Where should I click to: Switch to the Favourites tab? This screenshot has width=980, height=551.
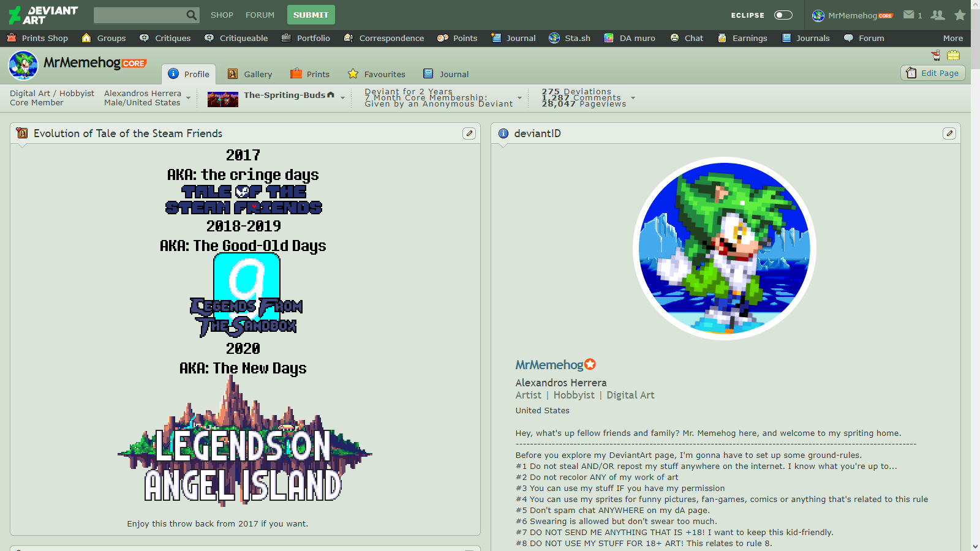pos(377,74)
